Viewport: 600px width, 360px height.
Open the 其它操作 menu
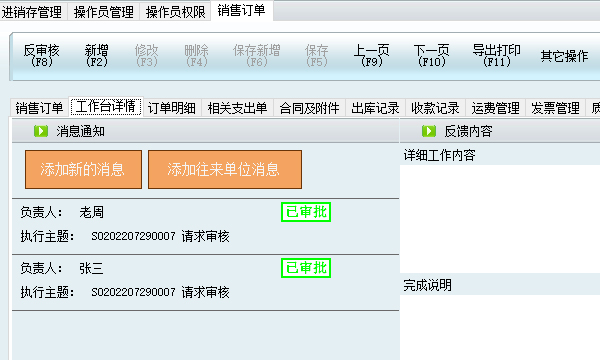coord(564,56)
